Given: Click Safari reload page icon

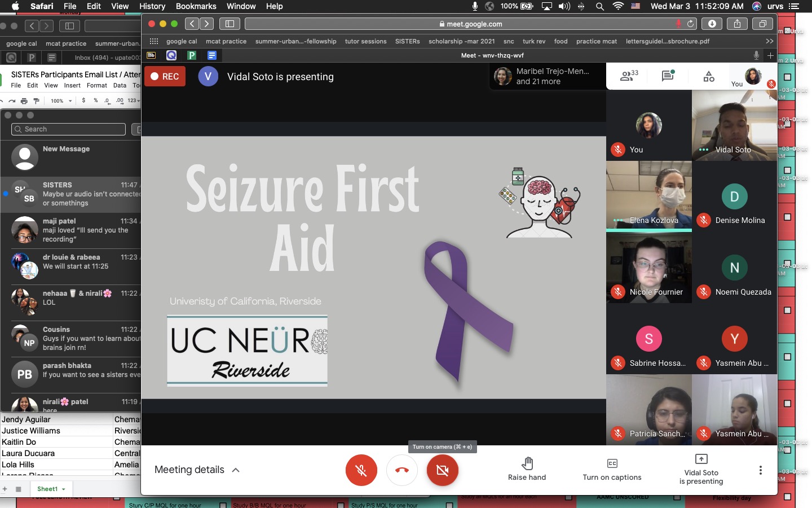Looking at the screenshot, I should [690, 24].
